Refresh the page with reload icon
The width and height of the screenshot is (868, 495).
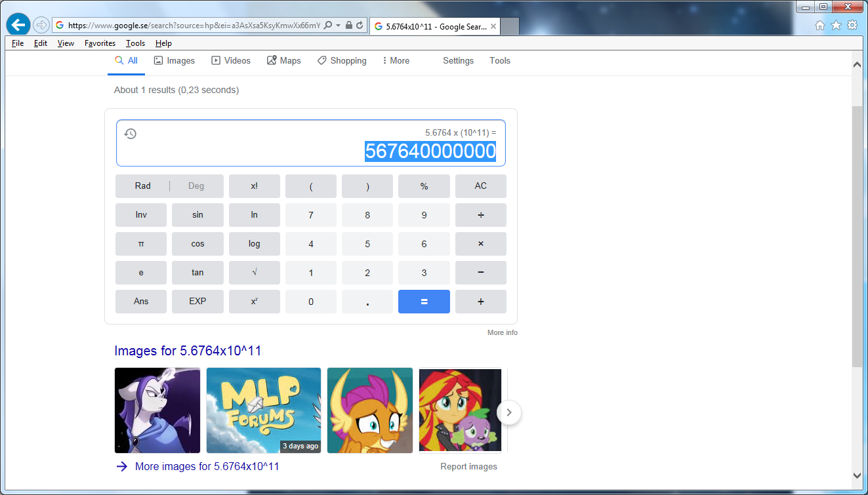click(360, 25)
